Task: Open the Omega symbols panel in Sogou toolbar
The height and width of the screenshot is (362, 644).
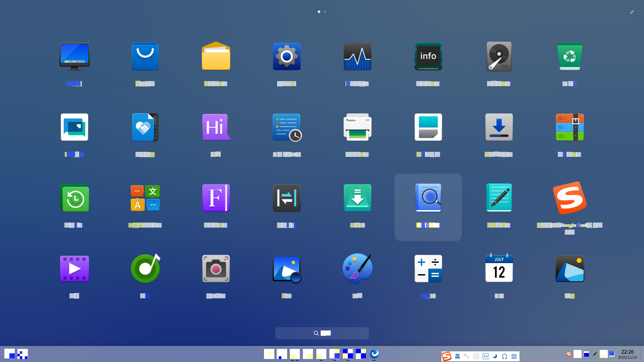Action: click(504, 356)
